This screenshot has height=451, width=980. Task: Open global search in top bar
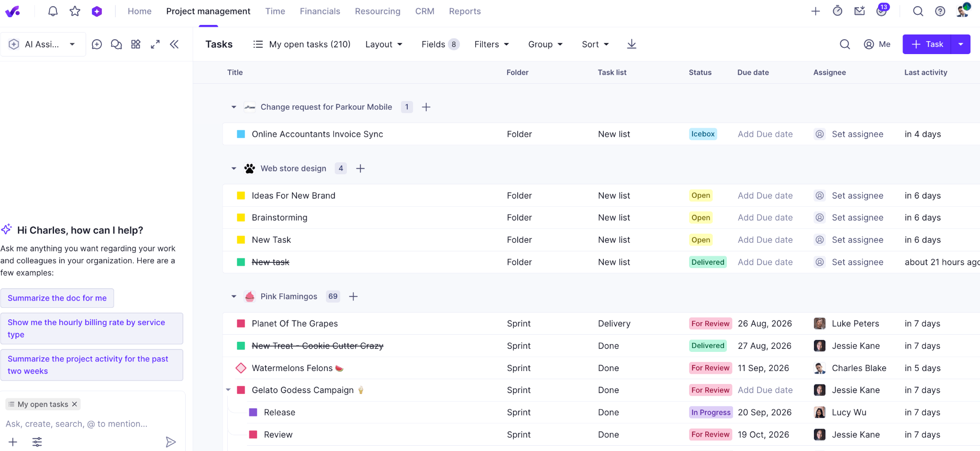pyautogui.click(x=918, y=11)
